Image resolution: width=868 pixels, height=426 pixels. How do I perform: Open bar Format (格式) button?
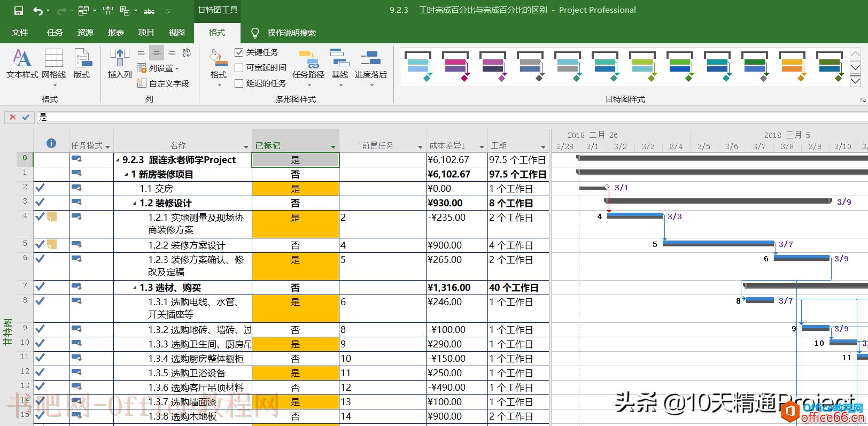(x=218, y=67)
